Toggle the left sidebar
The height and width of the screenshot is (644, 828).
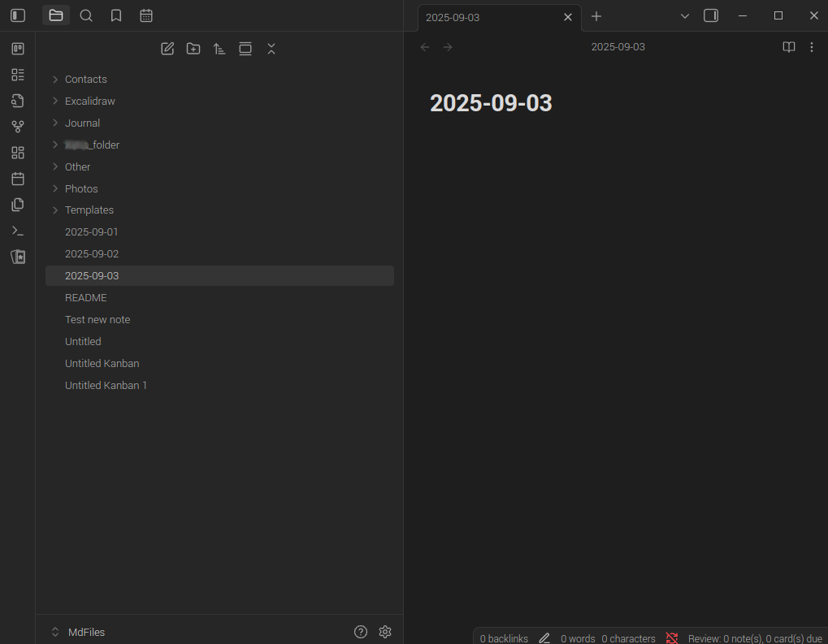coord(18,15)
